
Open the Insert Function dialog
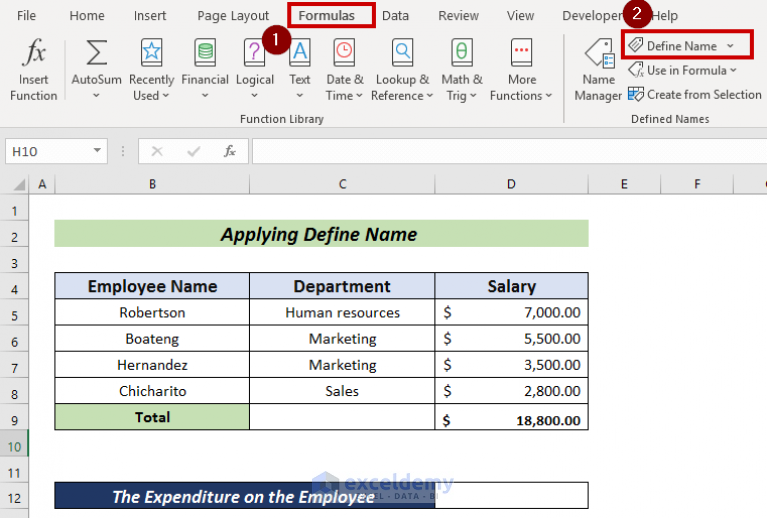[x=33, y=69]
